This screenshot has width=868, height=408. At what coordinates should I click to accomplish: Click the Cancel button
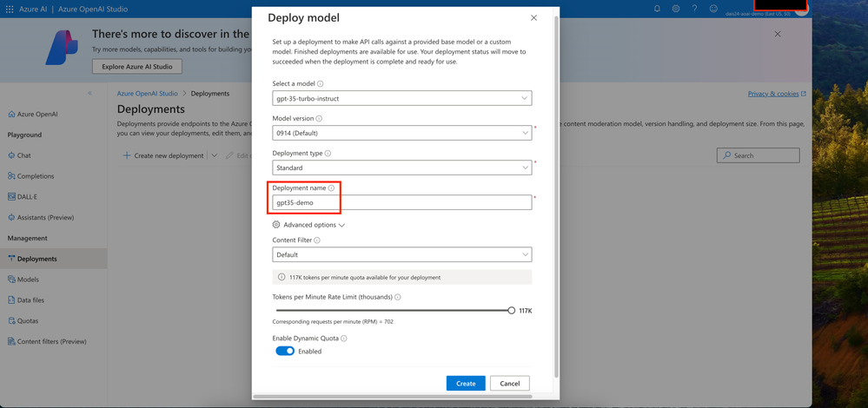click(x=510, y=383)
